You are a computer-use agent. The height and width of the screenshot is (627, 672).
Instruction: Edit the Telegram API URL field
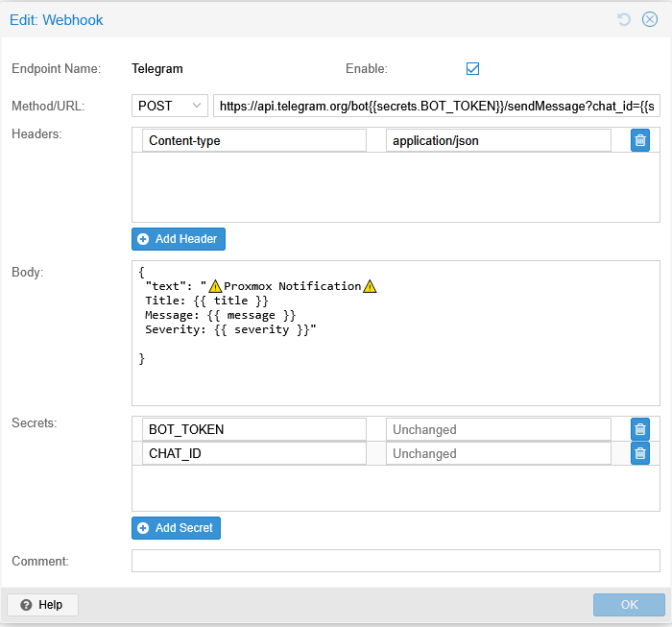tap(437, 106)
